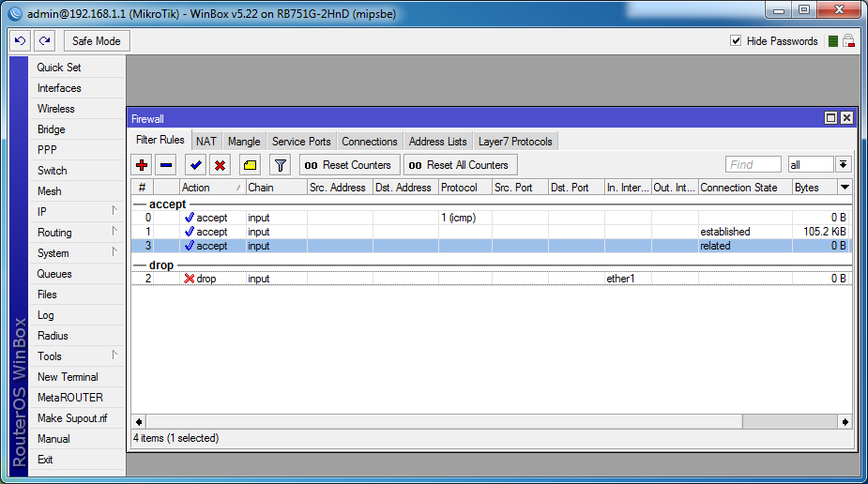868x484 pixels.
Task: Switch to the Filter Rules tab
Action: coord(160,140)
